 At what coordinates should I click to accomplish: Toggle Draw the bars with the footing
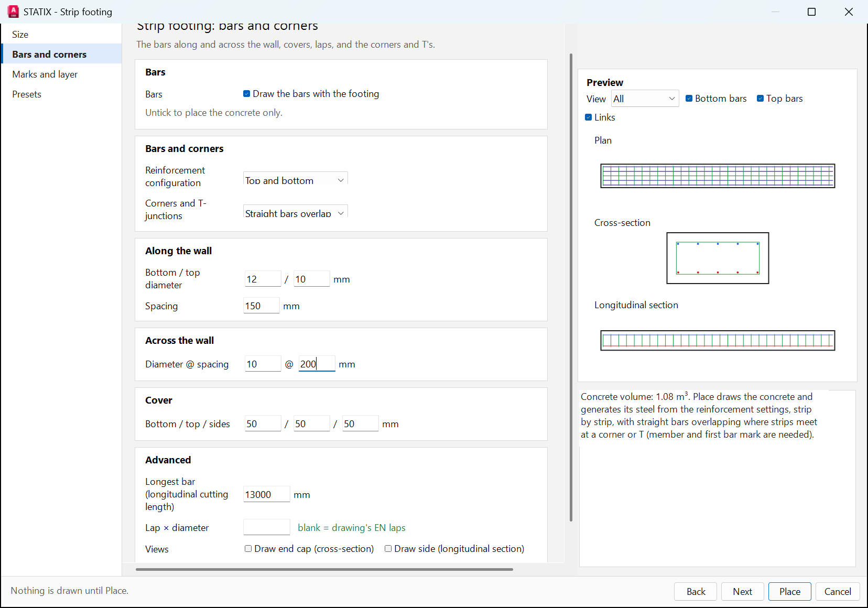point(311,94)
